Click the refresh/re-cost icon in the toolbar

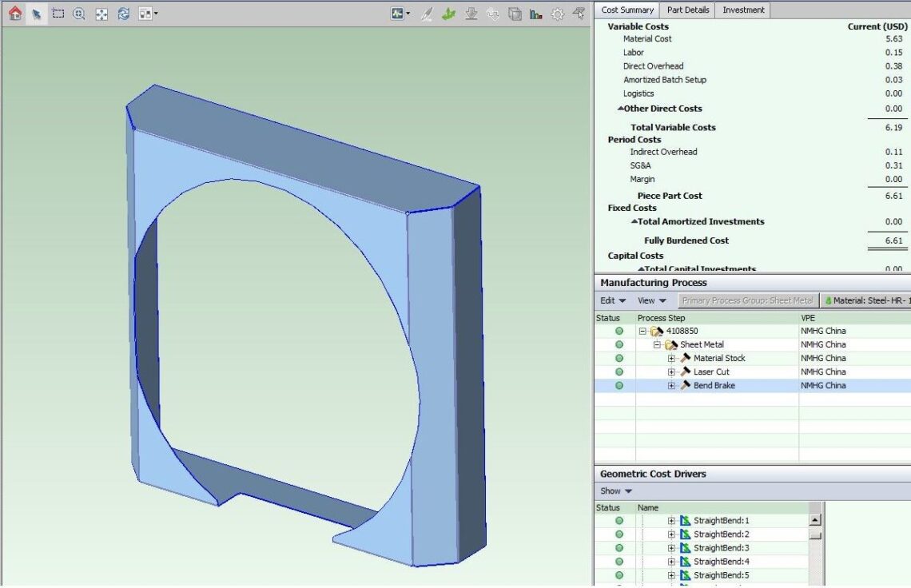pos(122,13)
